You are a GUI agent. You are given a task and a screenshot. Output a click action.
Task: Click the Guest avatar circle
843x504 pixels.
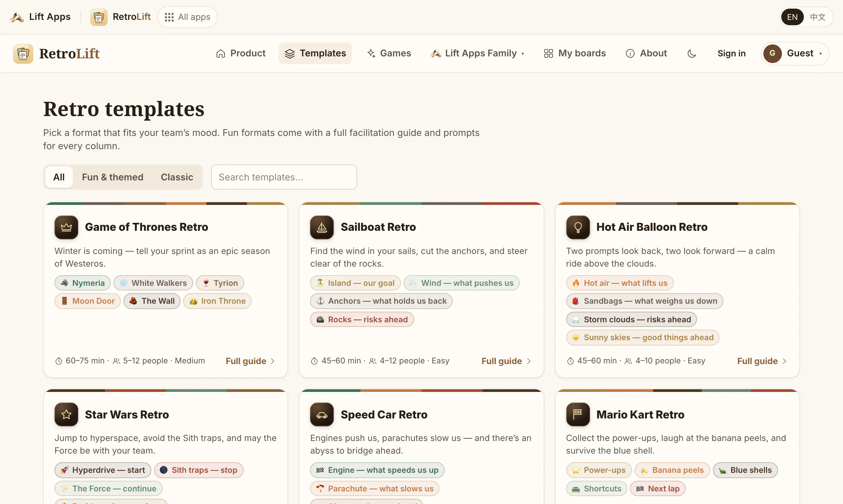point(772,53)
